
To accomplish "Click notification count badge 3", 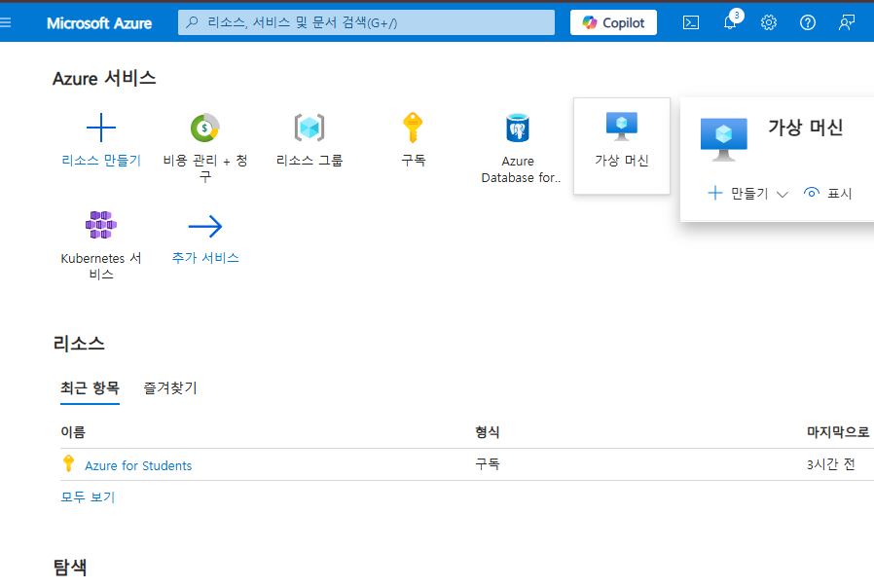I will click(x=737, y=15).
